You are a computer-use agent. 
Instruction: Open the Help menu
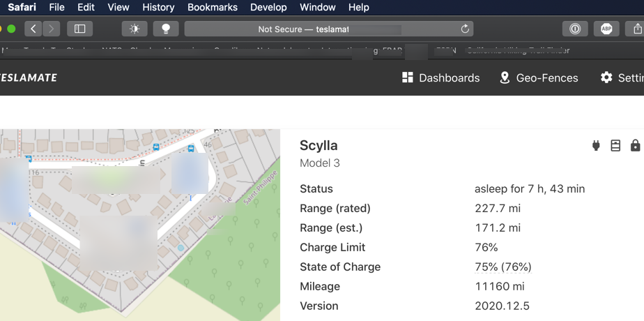358,8
